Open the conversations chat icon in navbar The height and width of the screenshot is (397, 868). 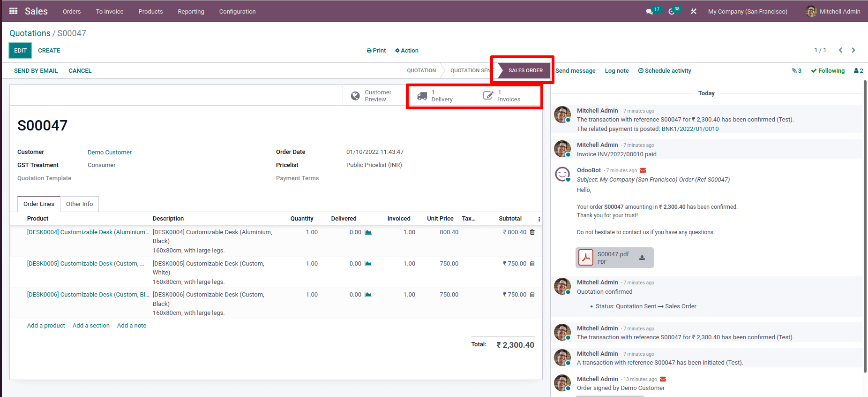[x=649, y=12]
